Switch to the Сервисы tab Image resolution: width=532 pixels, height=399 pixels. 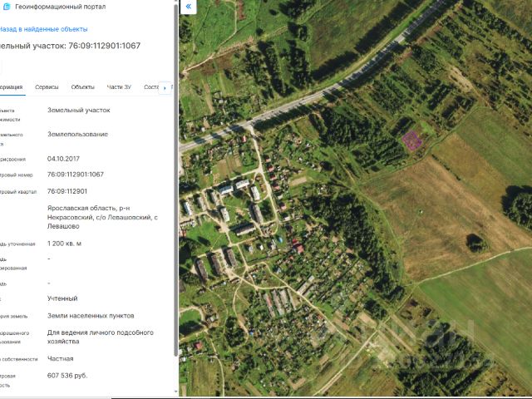(47, 87)
